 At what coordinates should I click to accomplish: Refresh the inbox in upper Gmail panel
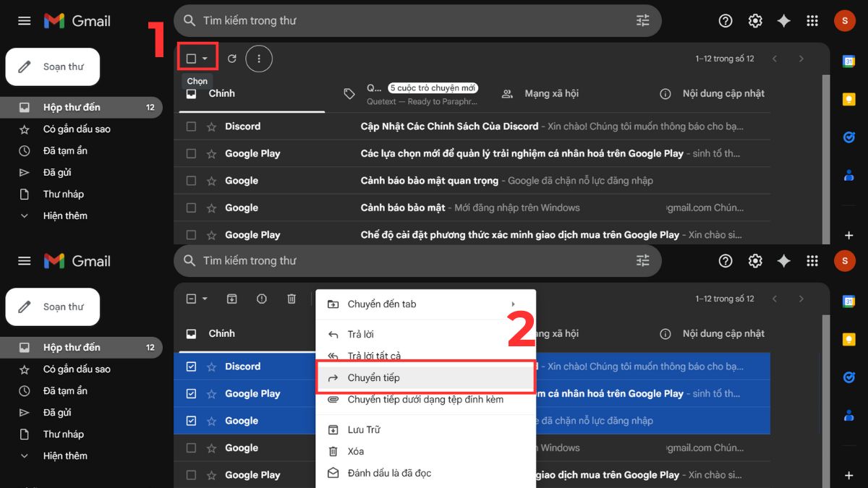[x=232, y=59]
